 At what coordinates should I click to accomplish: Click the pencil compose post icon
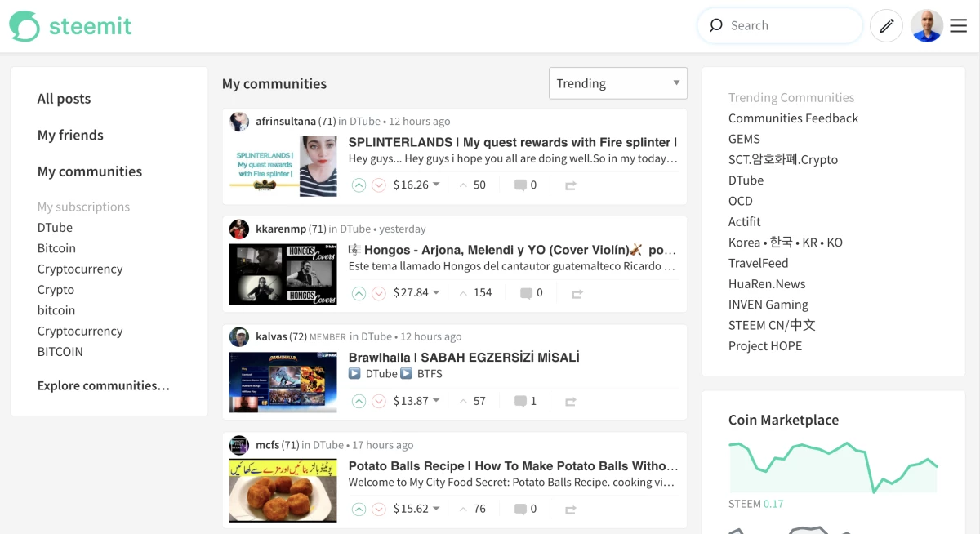(886, 26)
